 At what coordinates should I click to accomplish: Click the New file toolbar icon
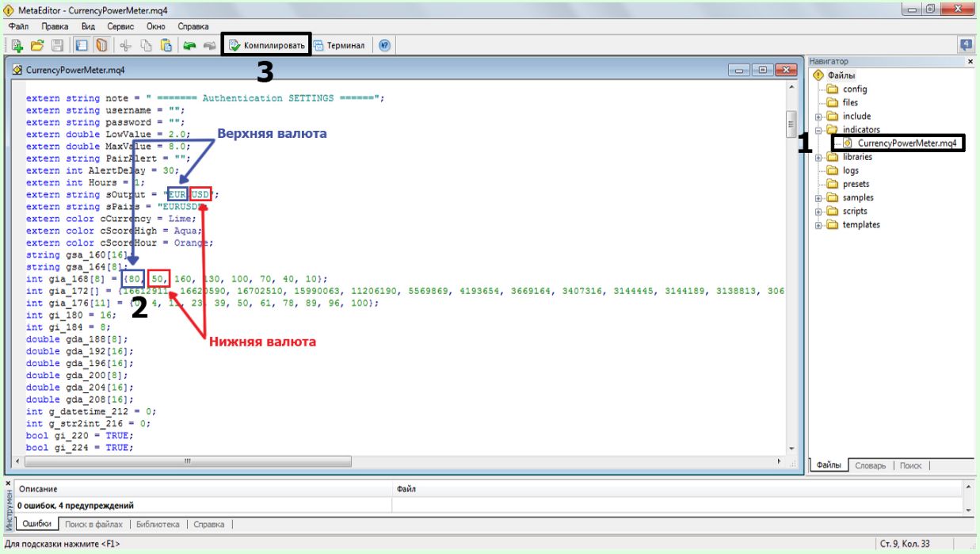pos(17,45)
